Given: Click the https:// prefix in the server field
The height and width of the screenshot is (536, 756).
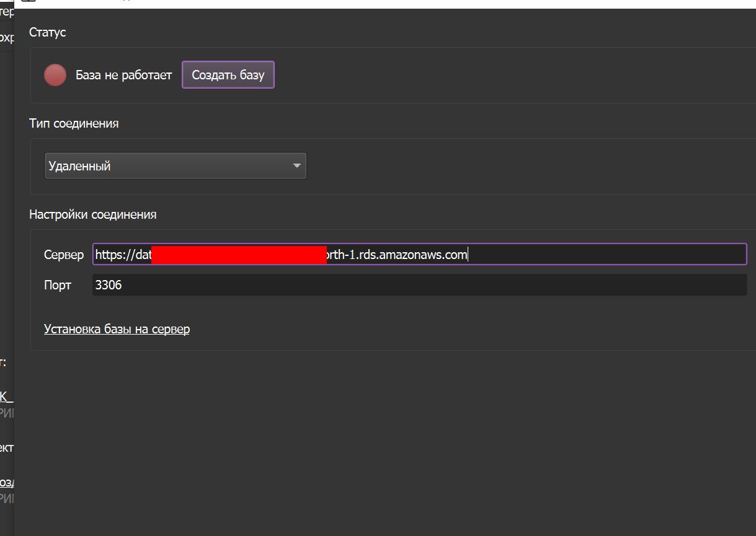Looking at the screenshot, I should (115, 255).
